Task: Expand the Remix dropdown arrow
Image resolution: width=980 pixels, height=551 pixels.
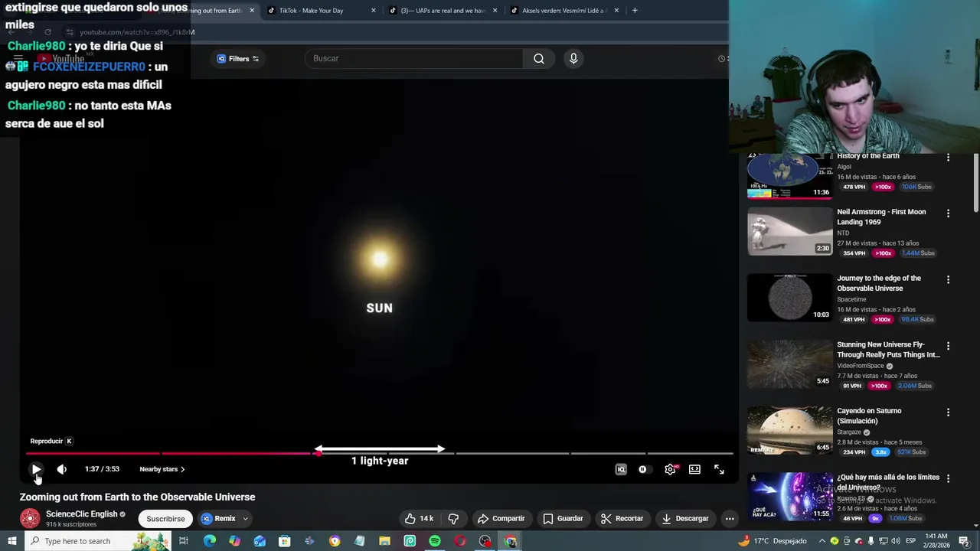Action: click(x=246, y=519)
